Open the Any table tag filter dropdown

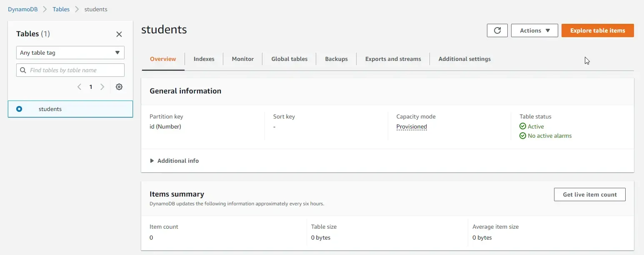(x=70, y=53)
